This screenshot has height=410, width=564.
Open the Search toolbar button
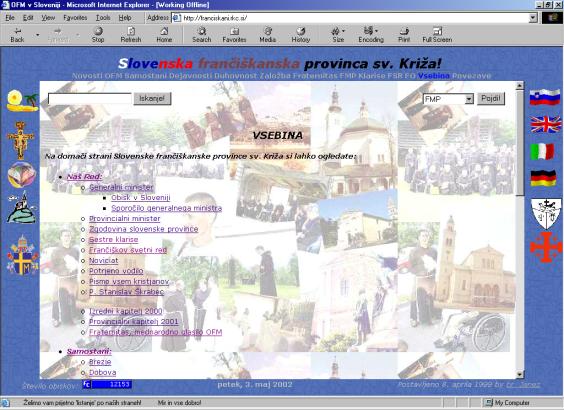[x=201, y=35]
